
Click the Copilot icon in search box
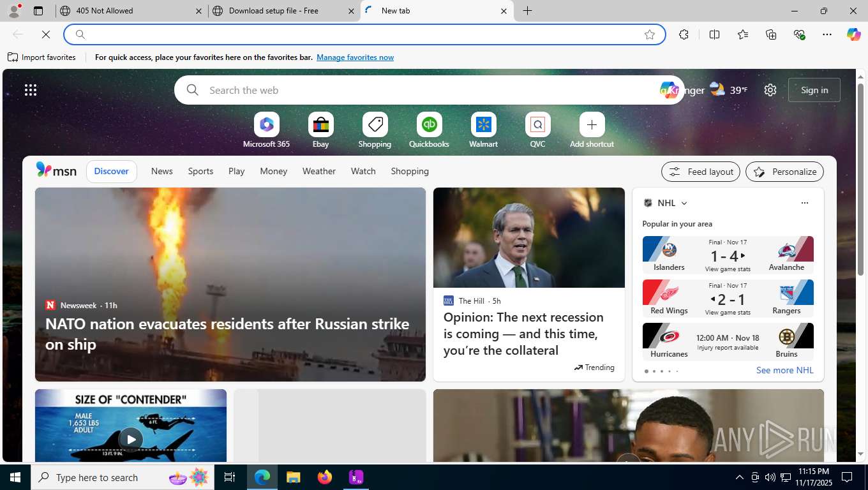coord(669,90)
